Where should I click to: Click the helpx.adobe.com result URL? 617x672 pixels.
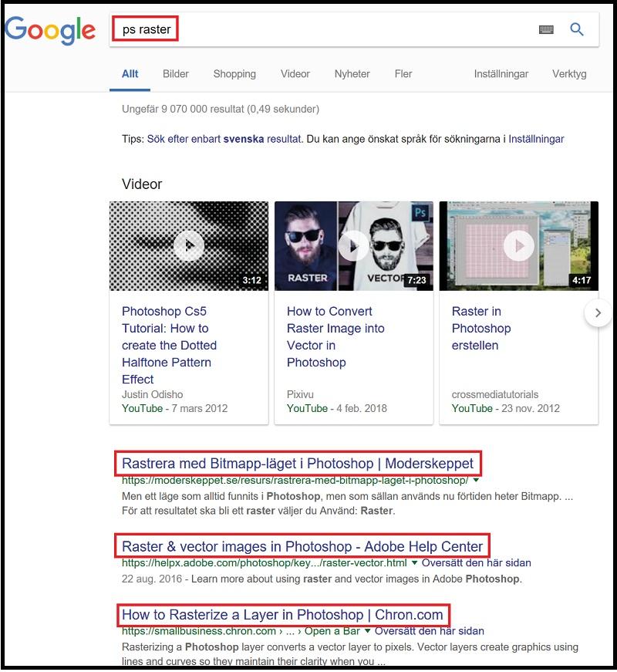point(265,562)
